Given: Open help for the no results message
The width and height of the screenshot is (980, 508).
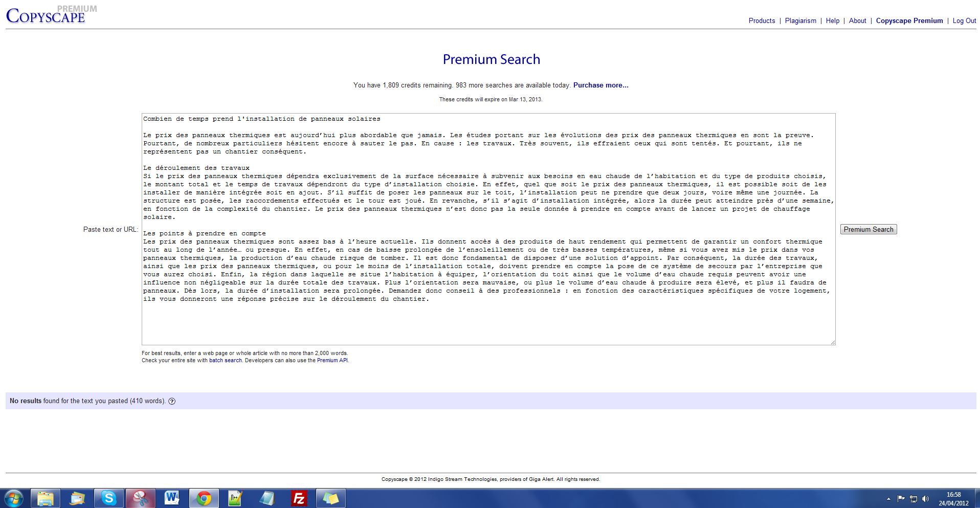Looking at the screenshot, I should point(172,402).
